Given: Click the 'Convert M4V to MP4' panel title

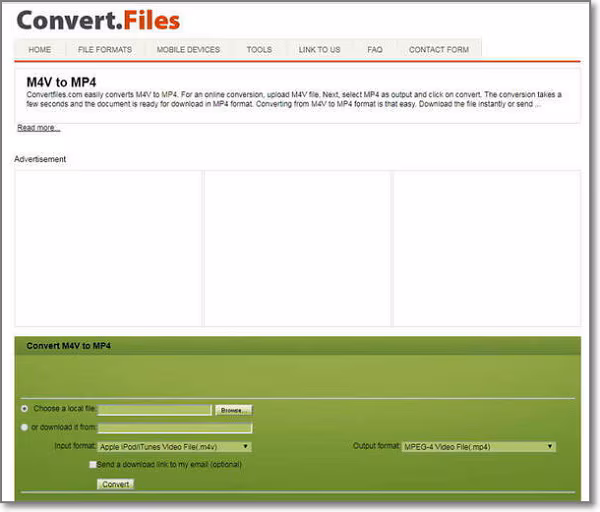Looking at the screenshot, I should 68,346.
